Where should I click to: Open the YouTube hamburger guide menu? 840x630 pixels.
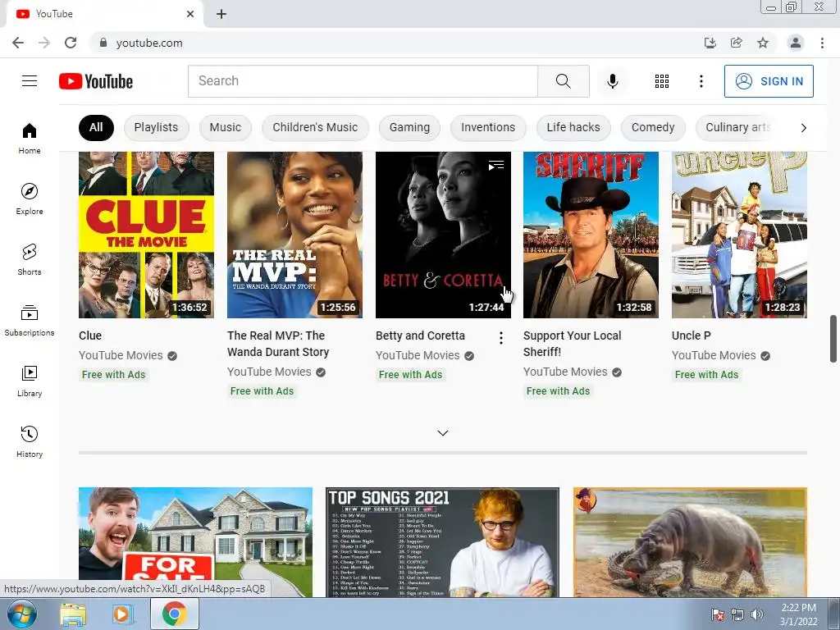tap(30, 81)
